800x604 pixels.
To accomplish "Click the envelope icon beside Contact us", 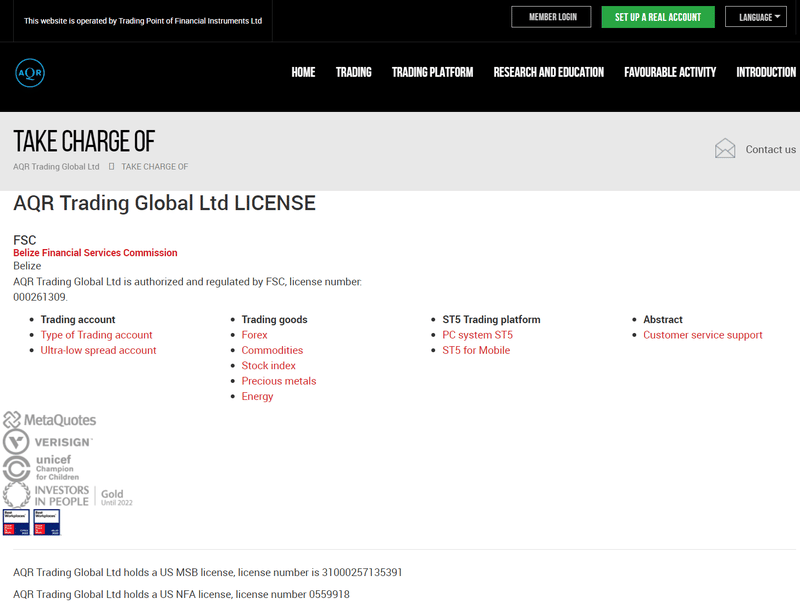I will (x=724, y=148).
